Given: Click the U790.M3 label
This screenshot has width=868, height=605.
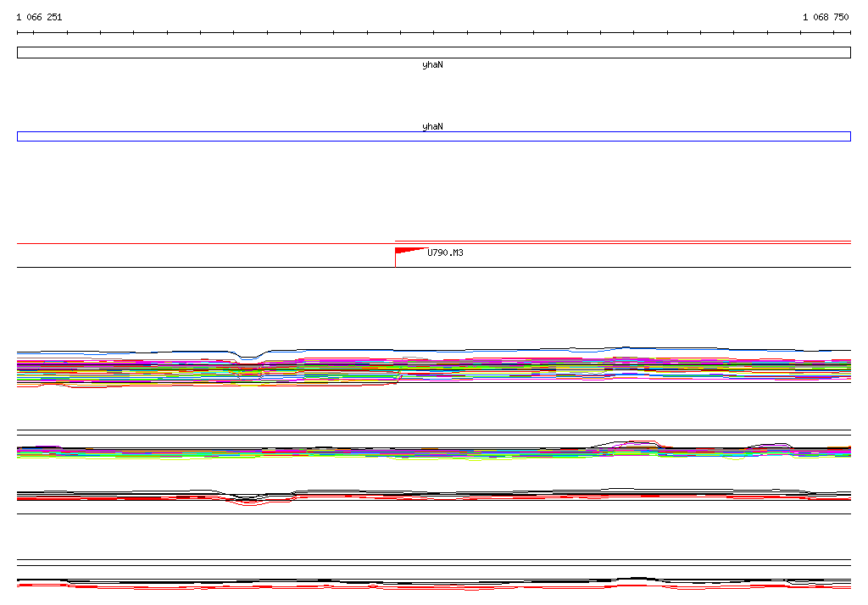Looking at the screenshot, I should point(445,253).
